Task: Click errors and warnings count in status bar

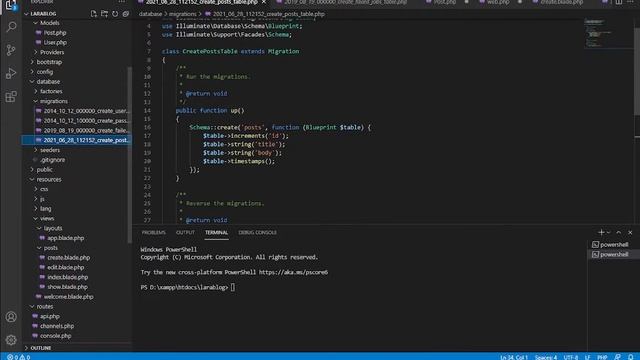Action: tap(18, 357)
